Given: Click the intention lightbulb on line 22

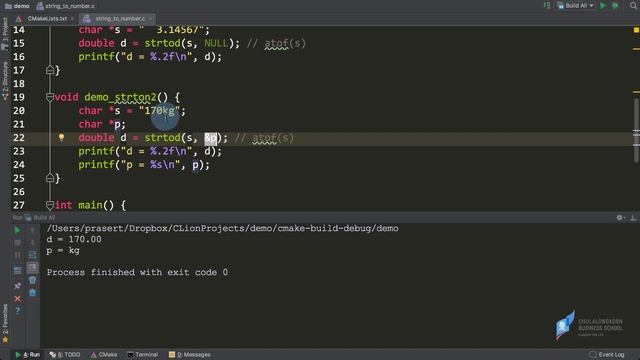Looking at the screenshot, I should pyautogui.click(x=61, y=138).
